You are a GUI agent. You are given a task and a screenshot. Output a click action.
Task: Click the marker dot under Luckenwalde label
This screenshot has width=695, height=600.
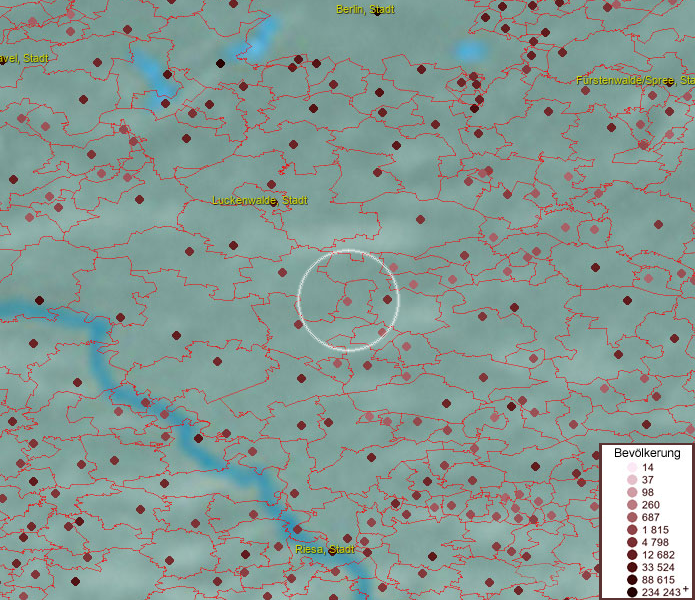[x=273, y=203]
